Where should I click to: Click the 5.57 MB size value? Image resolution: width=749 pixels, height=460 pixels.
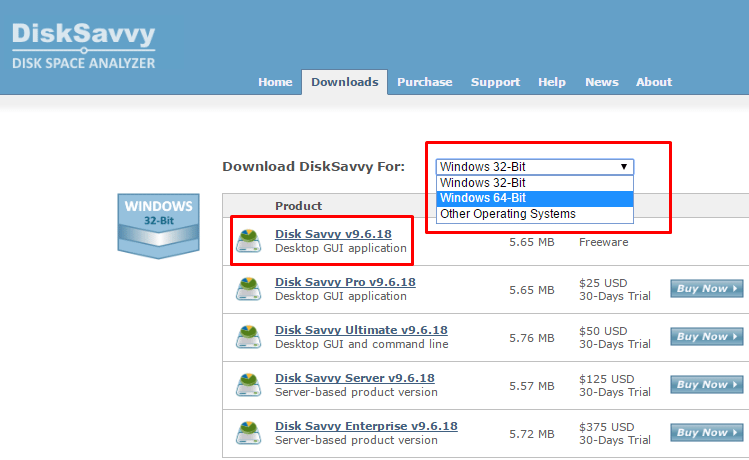coord(532,386)
